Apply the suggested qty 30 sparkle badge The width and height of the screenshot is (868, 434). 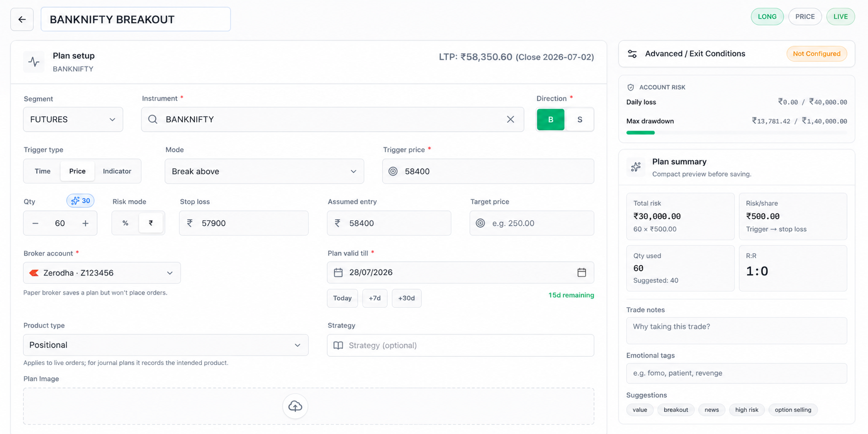pos(81,201)
